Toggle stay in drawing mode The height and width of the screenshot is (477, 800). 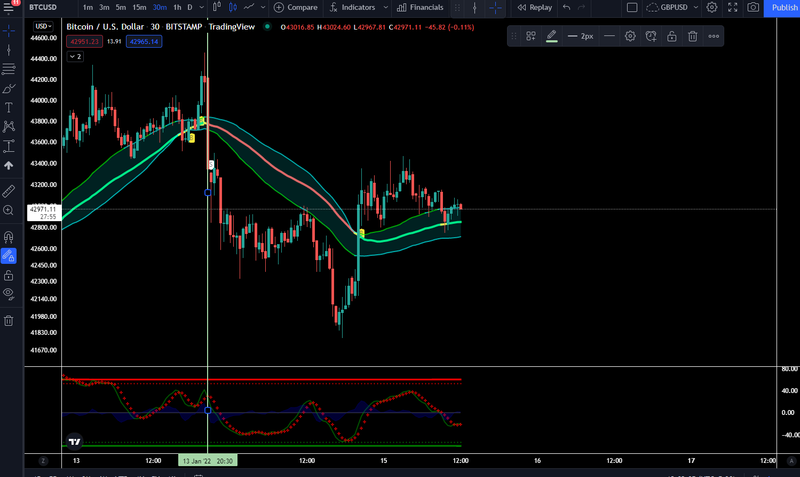[x=9, y=256]
